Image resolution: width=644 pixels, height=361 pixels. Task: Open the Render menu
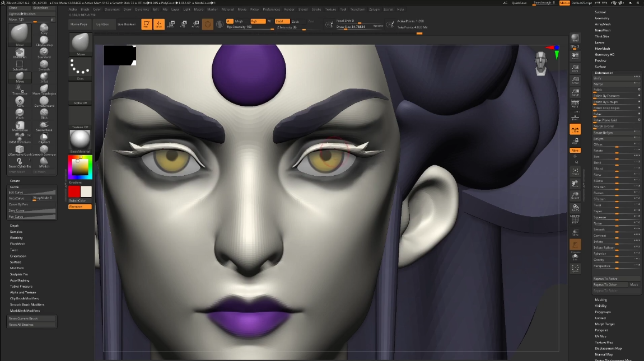(x=289, y=9)
